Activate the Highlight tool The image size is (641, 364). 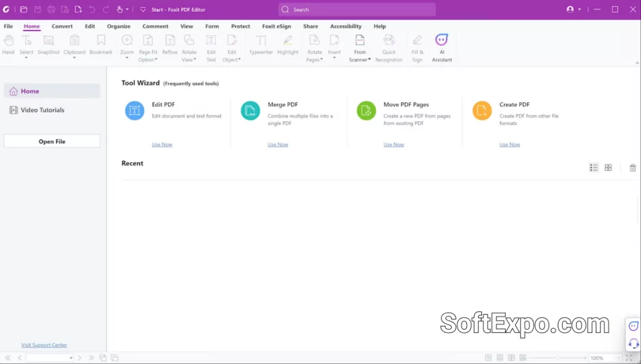[287, 44]
